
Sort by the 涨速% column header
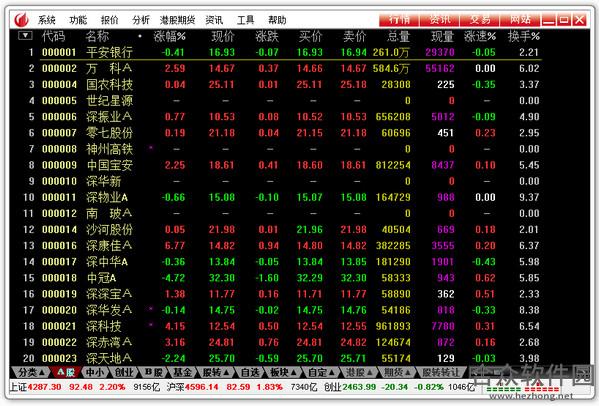pyautogui.click(x=480, y=36)
